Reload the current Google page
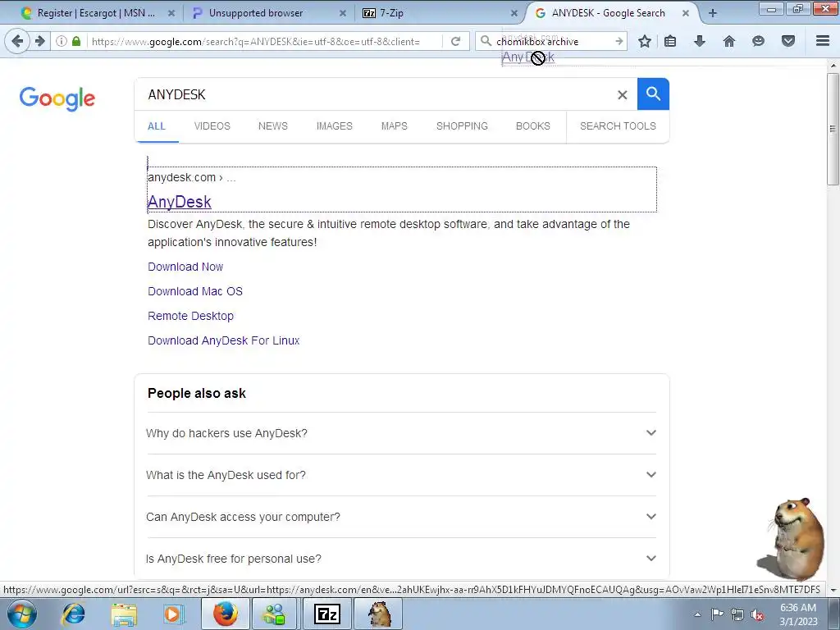This screenshot has width=840, height=630. click(x=455, y=41)
